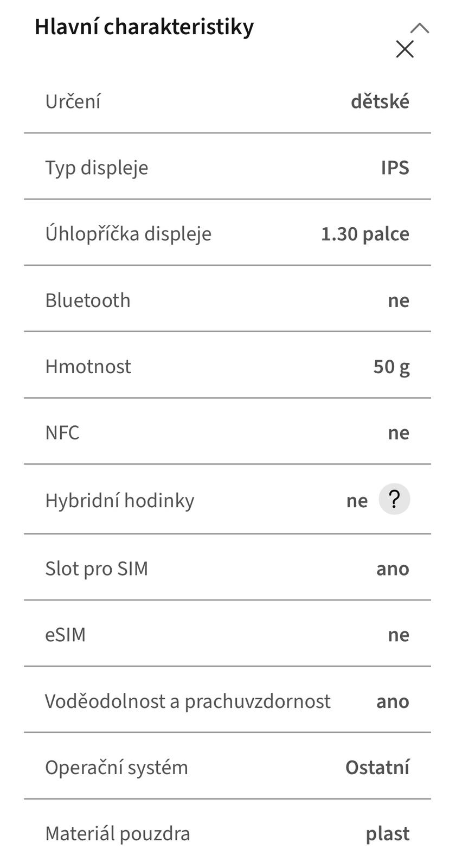Collapse the Hlavní charakteristiky section chevron
The height and width of the screenshot is (868, 456).
[x=420, y=28]
